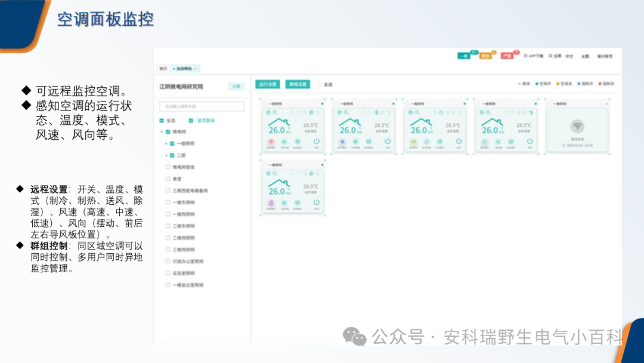Click the blue mode icon on 一楼照明 card
Screen dimensions: 644x363
pos(342,141)
